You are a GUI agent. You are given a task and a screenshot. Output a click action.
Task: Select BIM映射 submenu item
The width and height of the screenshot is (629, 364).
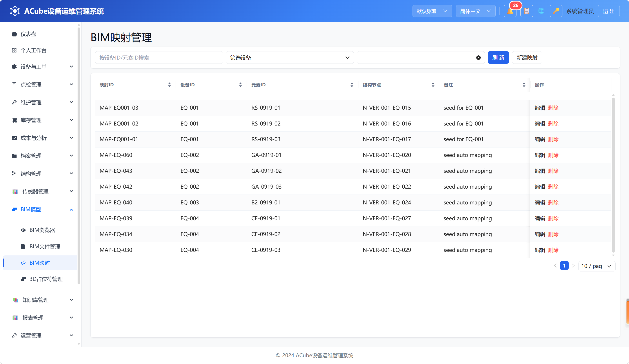pos(40,263)
